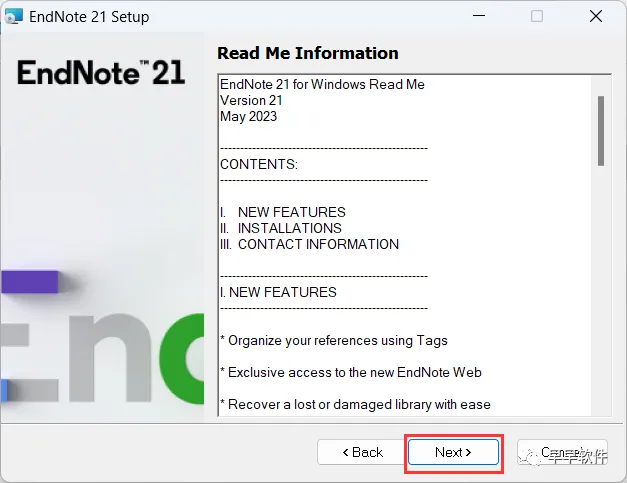The image size is (627, 483).
Task: Click the EndNote 21 Setup installer icon
Action: coord(13,17)
